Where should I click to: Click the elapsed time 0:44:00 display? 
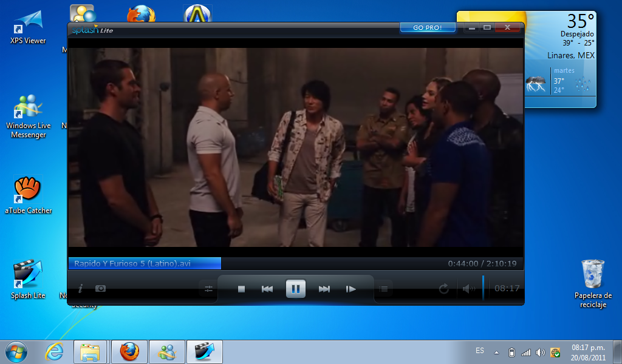click(x=463, y=263)
